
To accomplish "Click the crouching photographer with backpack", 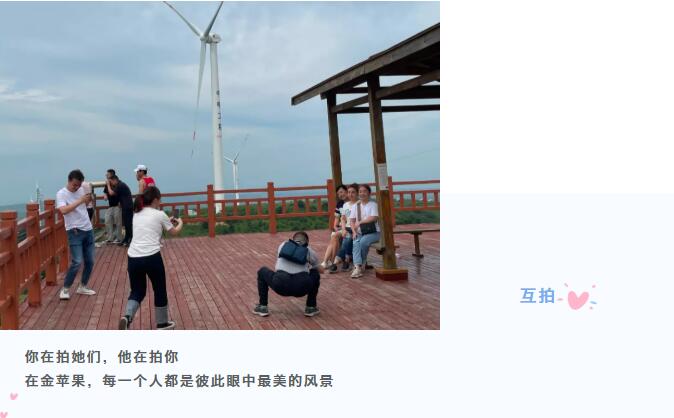I will pos(290,274).
